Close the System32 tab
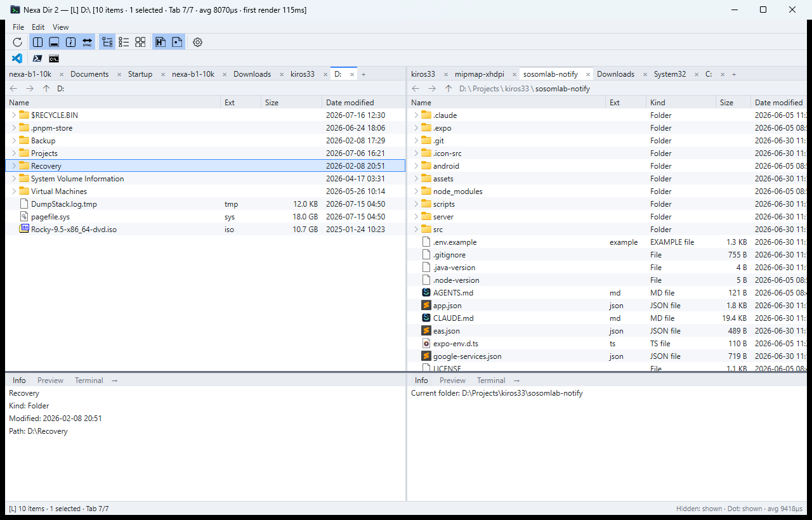The height and width of the screenshot is (520, 812). [x=696, y=74]
